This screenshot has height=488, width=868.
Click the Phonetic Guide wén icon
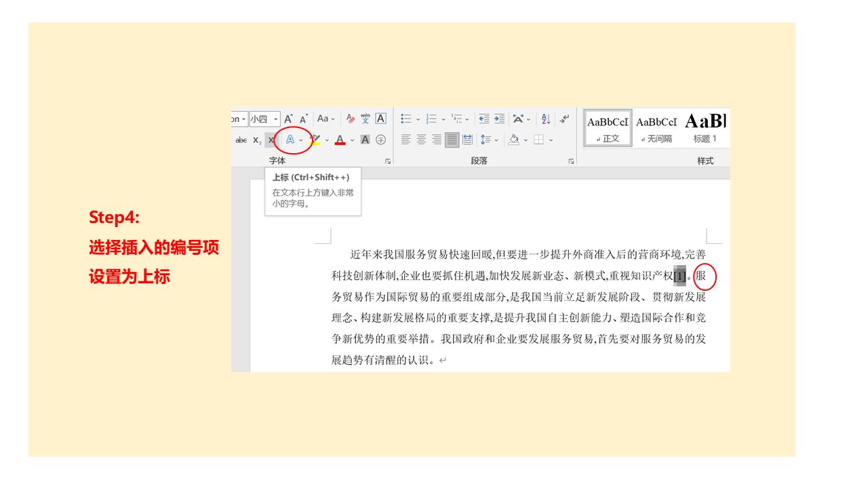[x=366, y=119]
